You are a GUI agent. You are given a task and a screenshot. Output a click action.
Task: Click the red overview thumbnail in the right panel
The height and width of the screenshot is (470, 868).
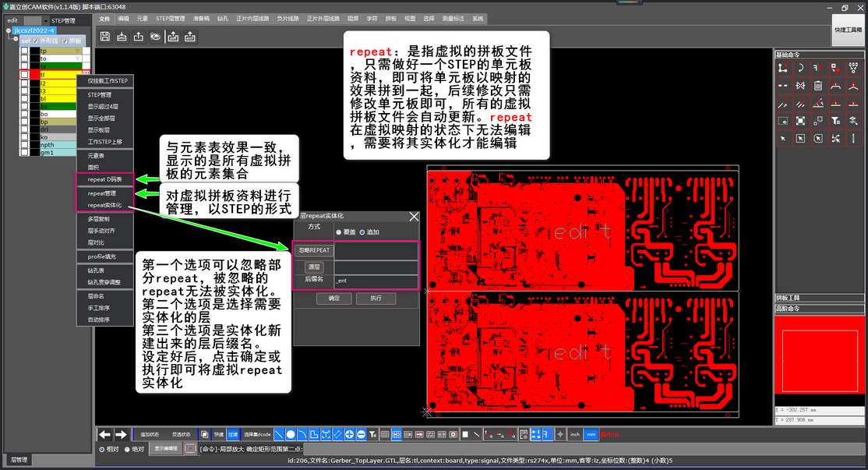pos(819,355)
